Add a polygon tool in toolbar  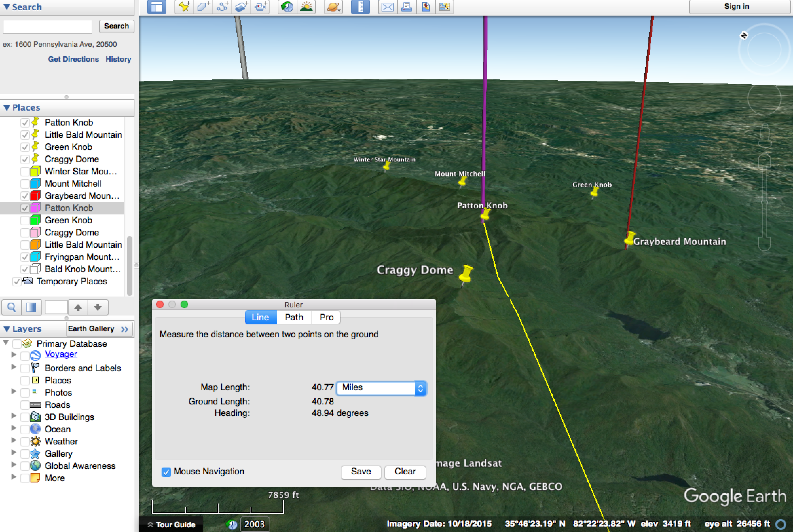click(x=203, y=7)
